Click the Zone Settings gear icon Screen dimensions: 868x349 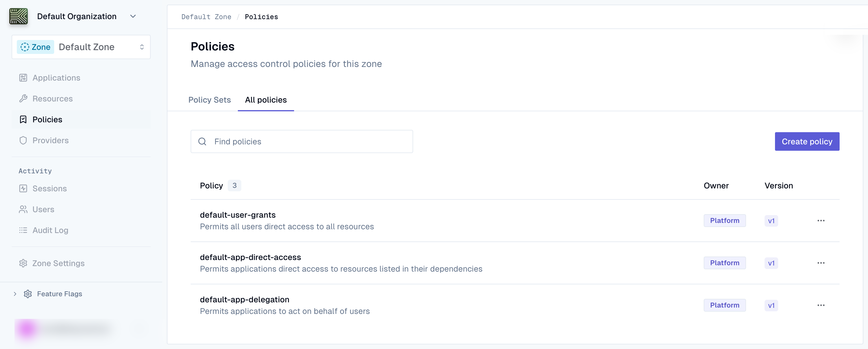[23, 263]
